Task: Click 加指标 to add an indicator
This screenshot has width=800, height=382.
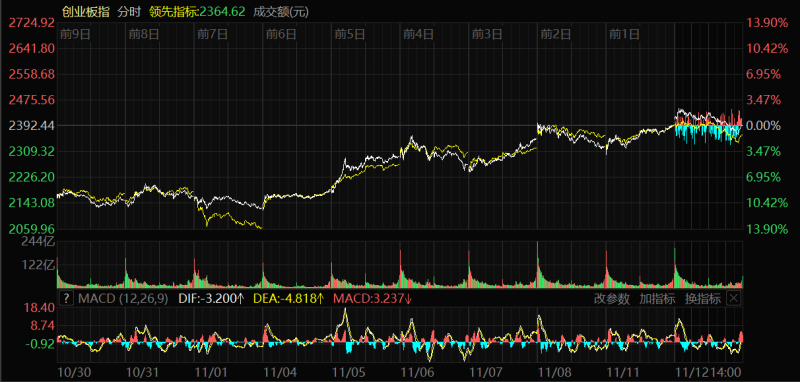Action: (657, 299)
